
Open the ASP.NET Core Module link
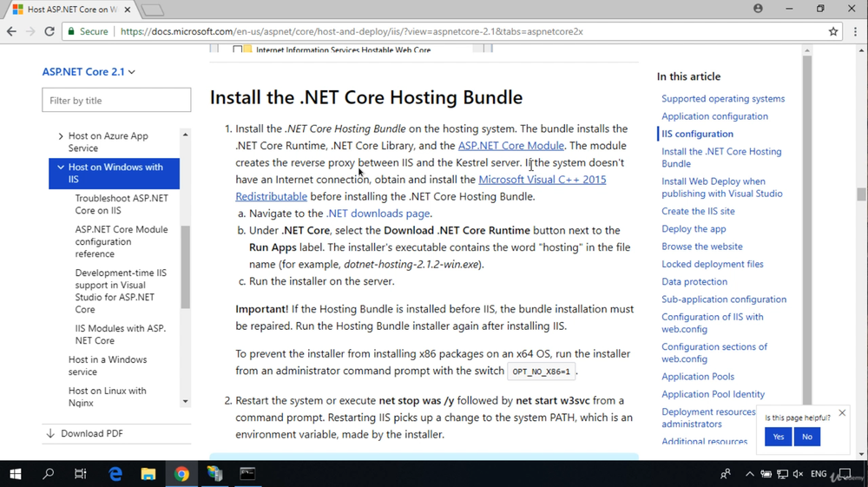click(511, 146)
